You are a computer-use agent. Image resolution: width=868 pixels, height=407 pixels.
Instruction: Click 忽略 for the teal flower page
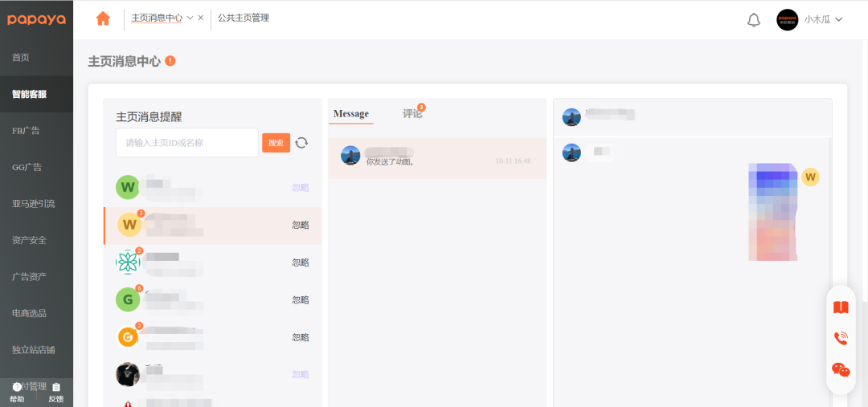coord(301,263)
